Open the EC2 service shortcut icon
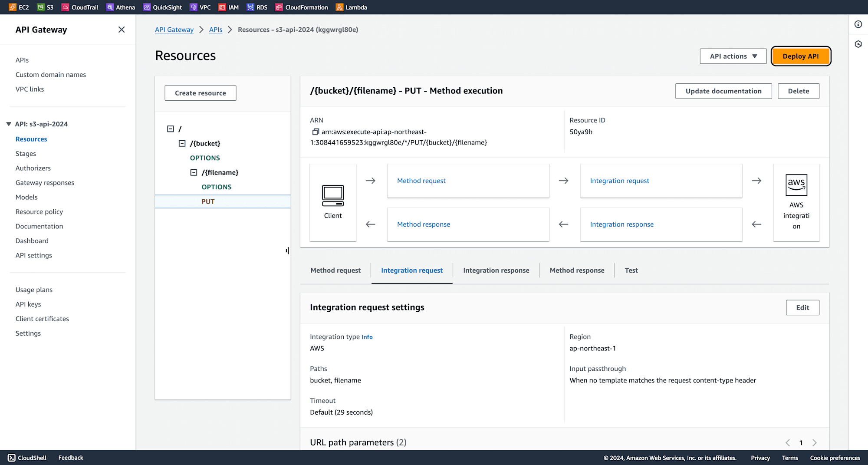 point(13,7)
